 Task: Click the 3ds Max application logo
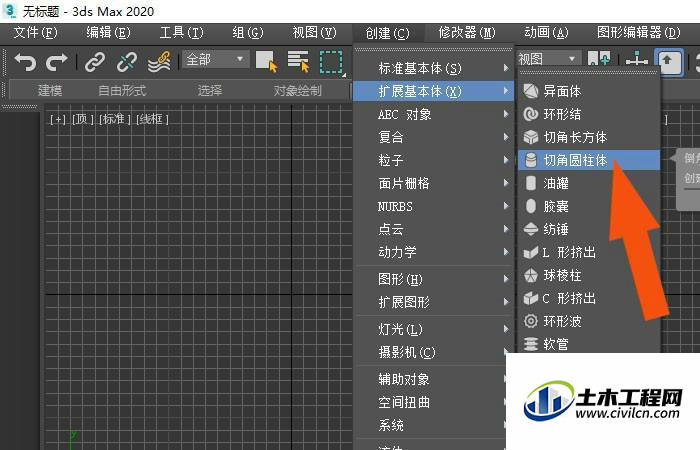pos(10,11)
